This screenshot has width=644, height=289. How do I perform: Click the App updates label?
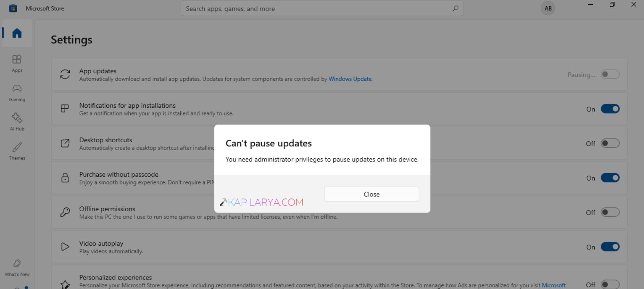click(98, 71)
